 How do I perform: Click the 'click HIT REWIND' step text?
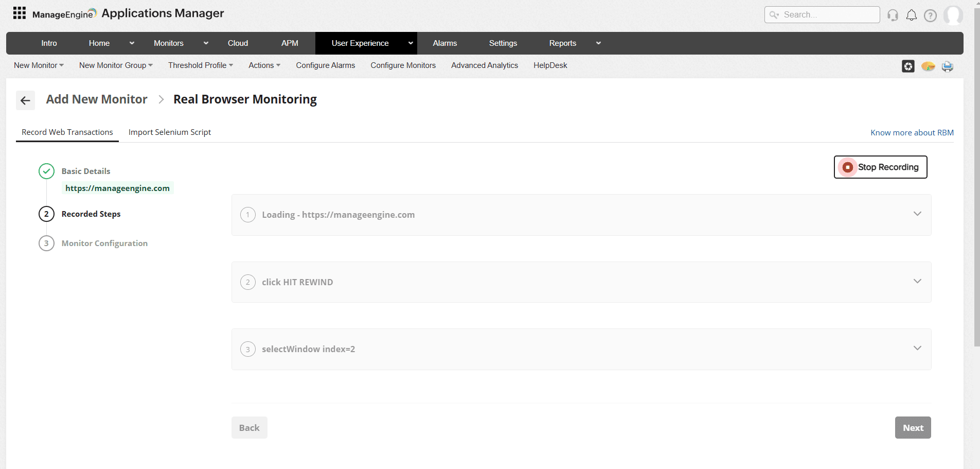[x=297, y=282]
